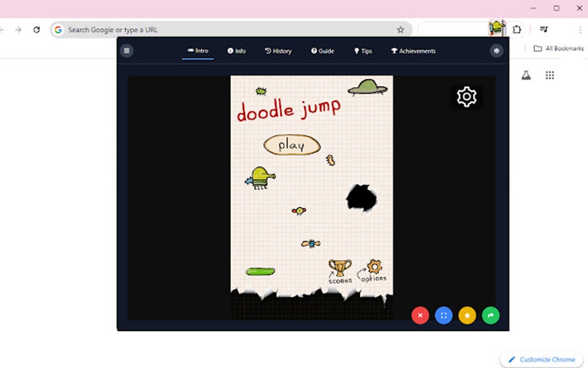Click the gear icon at the nav bar's right end
This screenshot has height=368, width=588.
[496, 50]
